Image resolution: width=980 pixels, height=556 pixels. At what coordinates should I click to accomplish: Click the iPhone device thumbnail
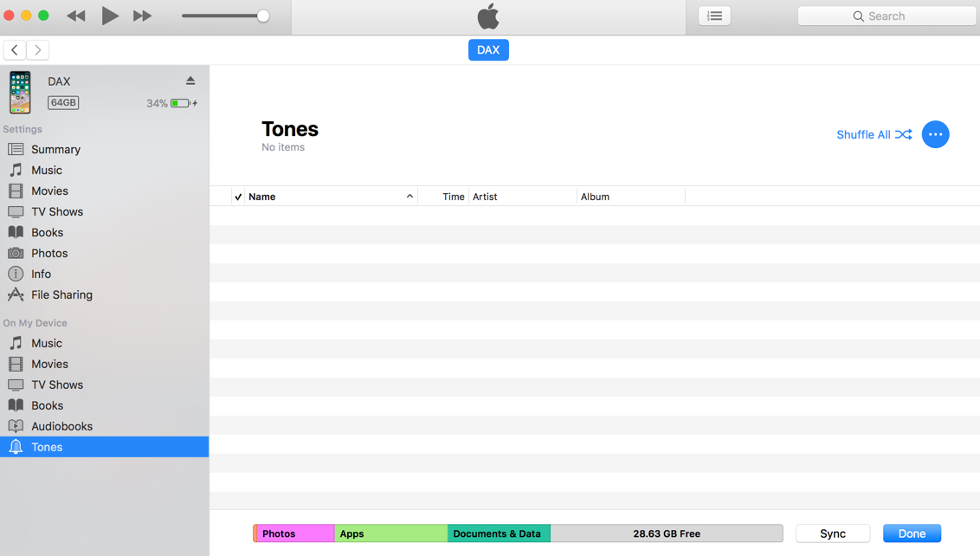[x=20, y=93]
